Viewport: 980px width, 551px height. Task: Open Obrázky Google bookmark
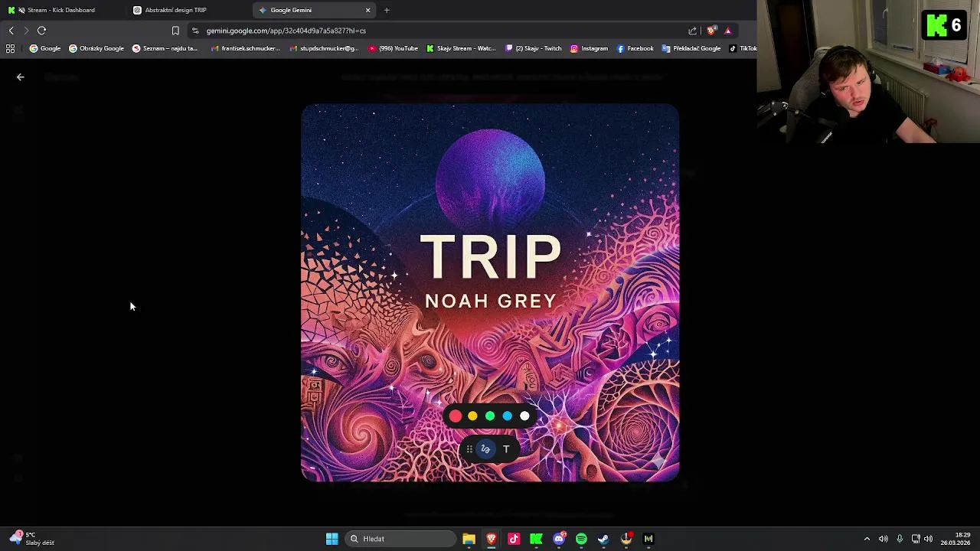coord(96,48)
